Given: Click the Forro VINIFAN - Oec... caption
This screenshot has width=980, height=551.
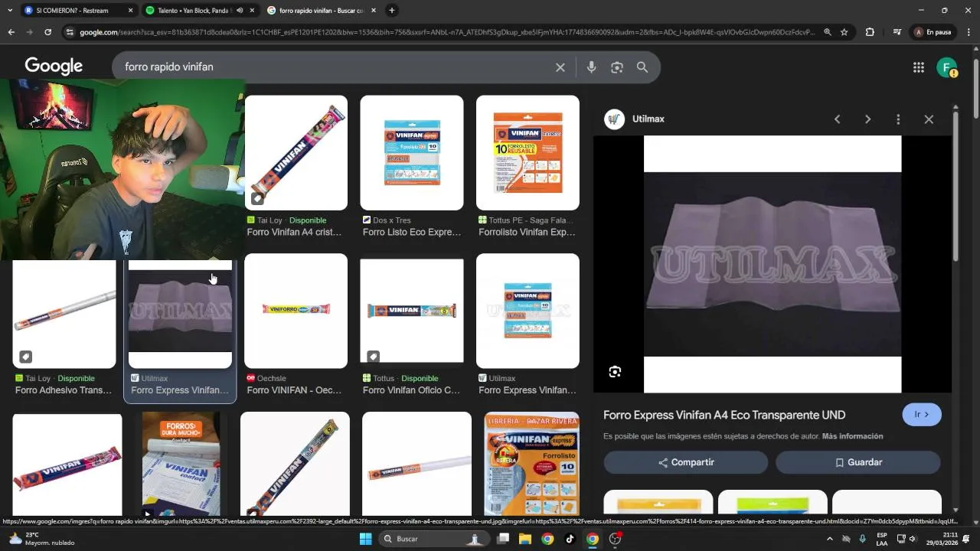Looking at the screenshot, I should [294, 390].
